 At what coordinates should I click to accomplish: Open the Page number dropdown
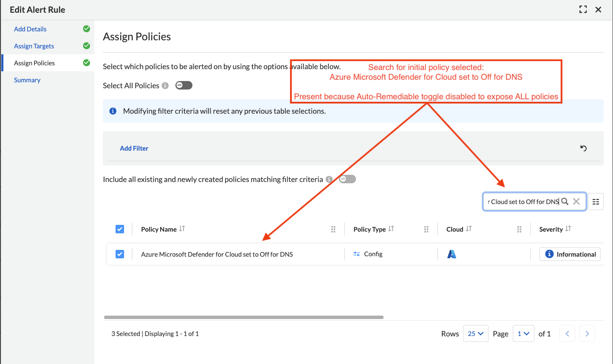[523, 333]
